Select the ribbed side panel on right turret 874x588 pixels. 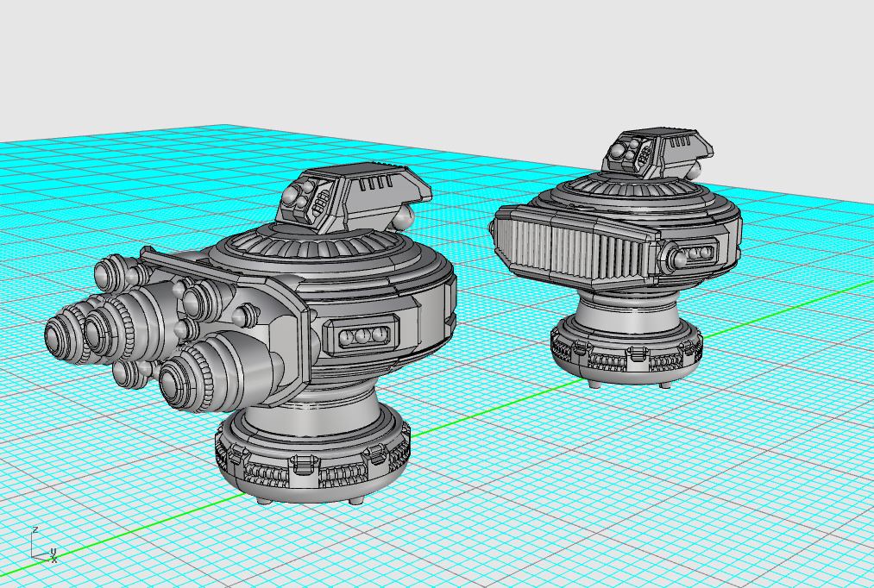coord(575,246)
